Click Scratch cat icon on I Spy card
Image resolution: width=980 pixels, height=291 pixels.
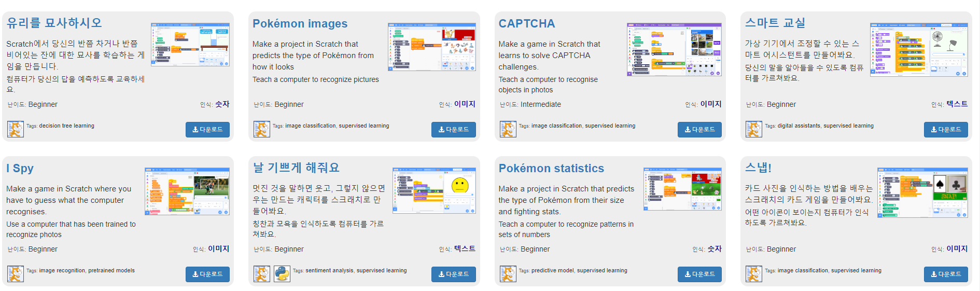pos(16,274)
